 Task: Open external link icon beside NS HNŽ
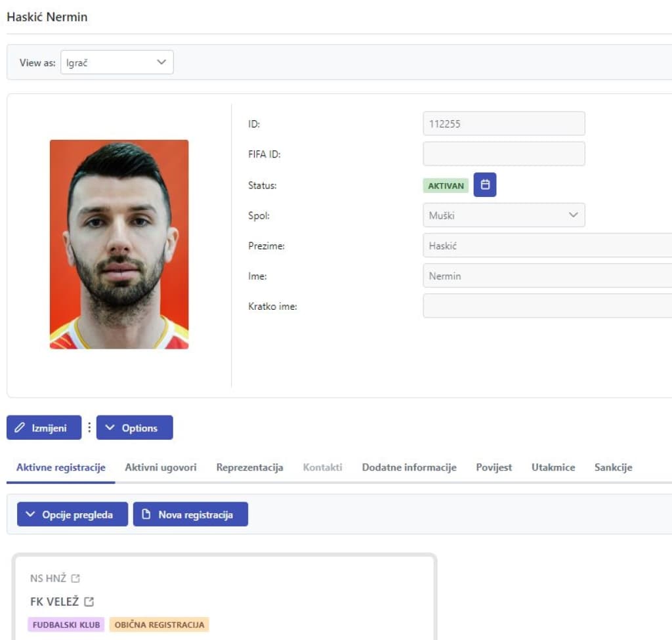(x=75, y=578)
